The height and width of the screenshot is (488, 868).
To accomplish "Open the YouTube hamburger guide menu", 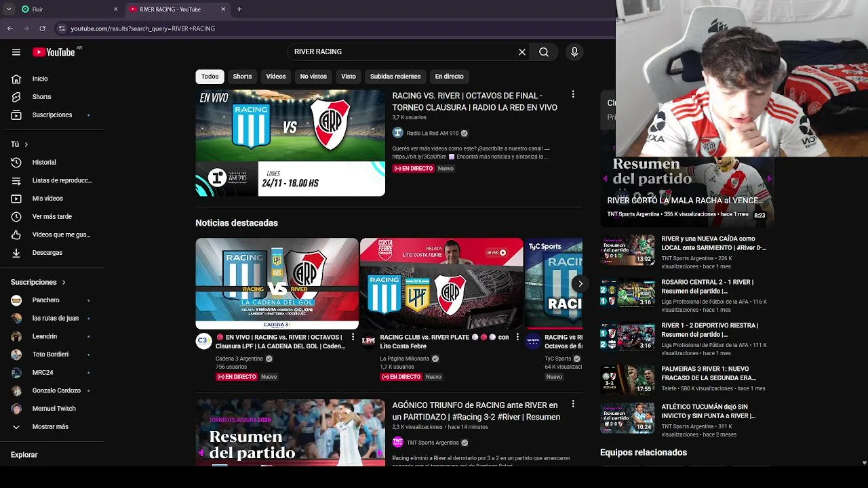I will [x=16, y=52].
